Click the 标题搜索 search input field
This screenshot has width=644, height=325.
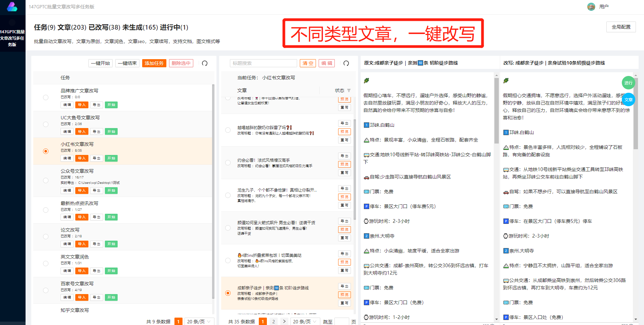(264, 63)
